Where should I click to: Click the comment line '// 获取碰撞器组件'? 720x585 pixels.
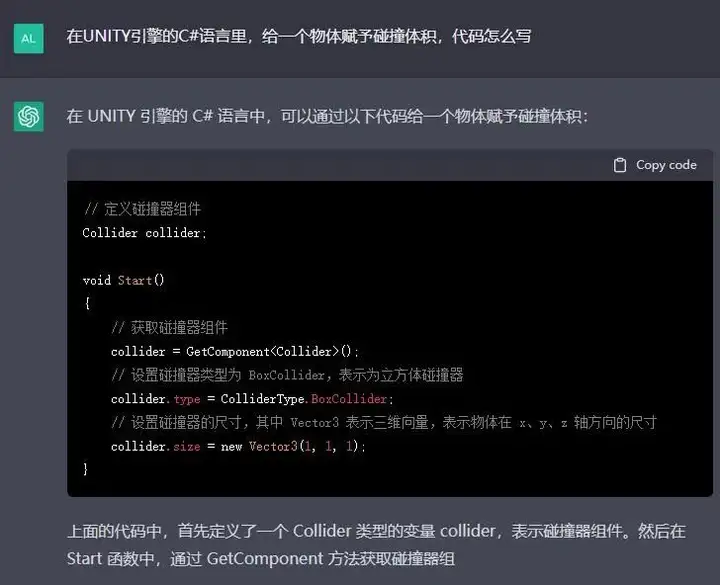pyautogui.click(x=169, y=327)
